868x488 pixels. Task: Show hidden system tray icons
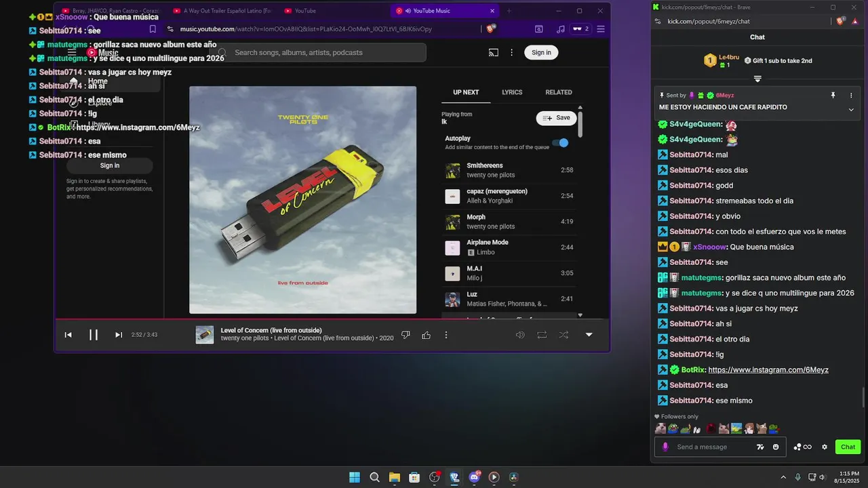pyautogui.click(x=783, y=477)
